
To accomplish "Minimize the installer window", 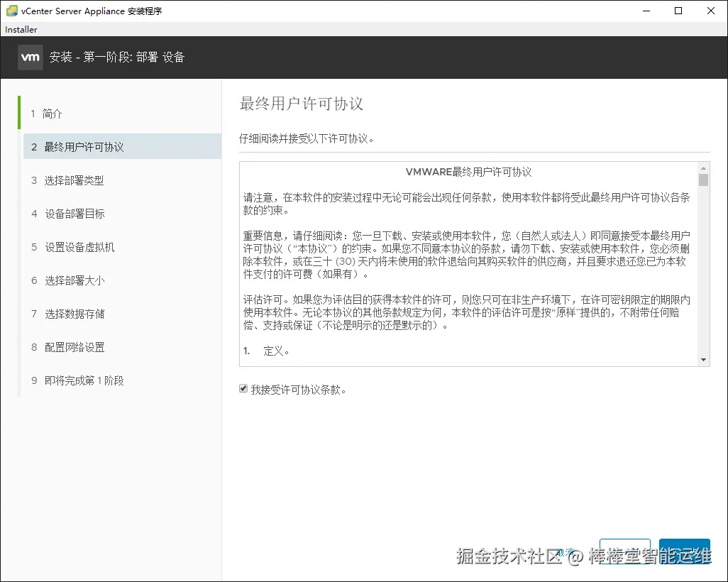I will (x=646, y=11).
